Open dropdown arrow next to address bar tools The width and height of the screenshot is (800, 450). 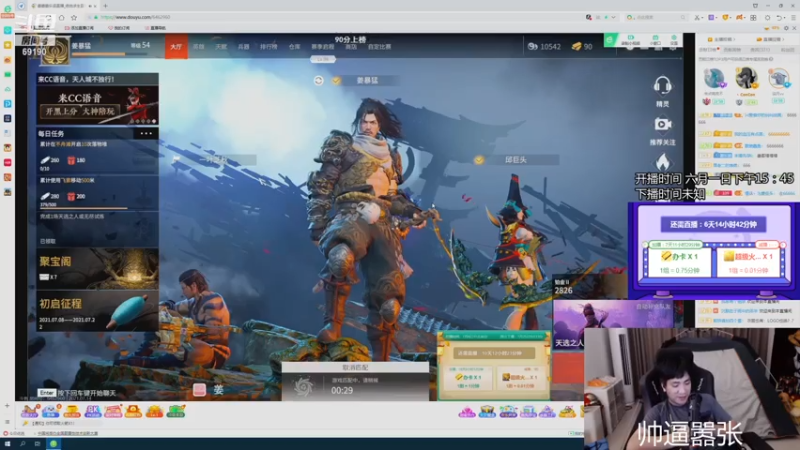pos(613,17)
